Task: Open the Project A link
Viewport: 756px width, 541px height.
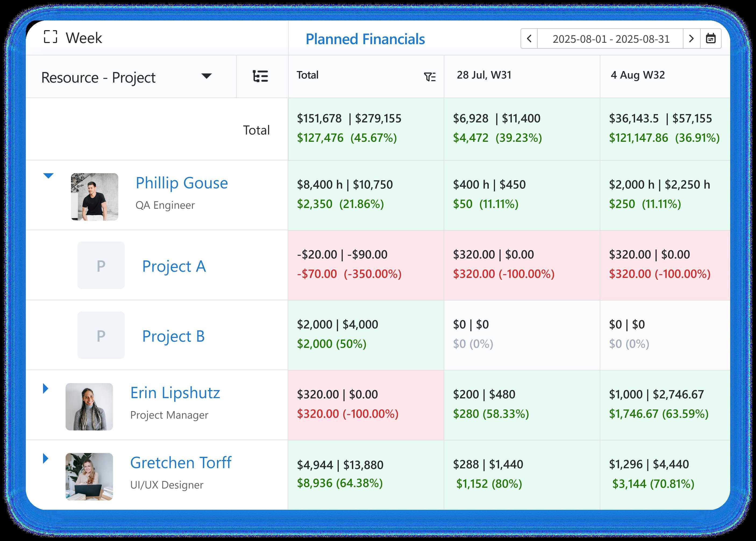Action: pyautogui.click(x=174, y=266)
